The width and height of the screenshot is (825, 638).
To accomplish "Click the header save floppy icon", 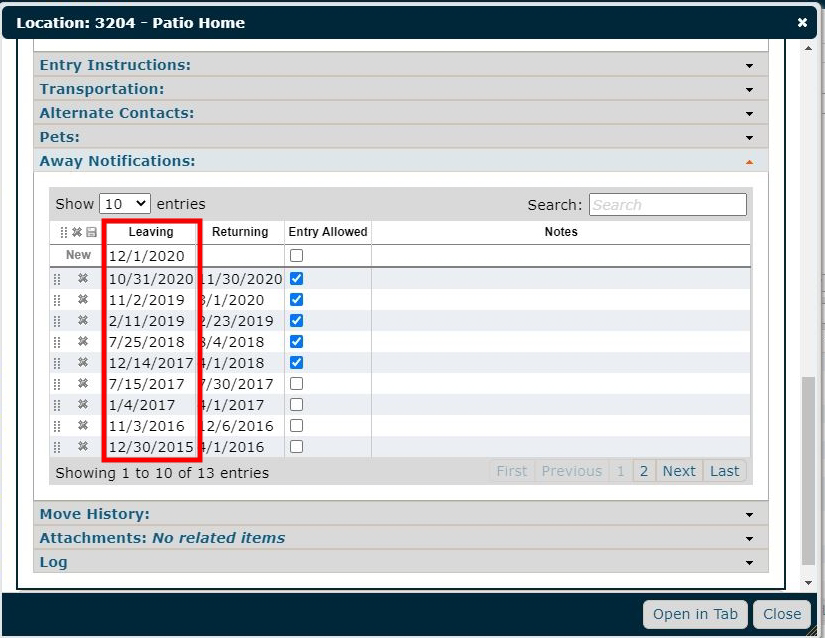I will [92, 232].
